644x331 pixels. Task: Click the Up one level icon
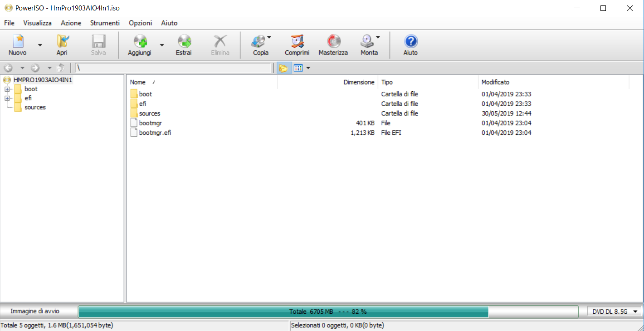click(x=61, y=68)
